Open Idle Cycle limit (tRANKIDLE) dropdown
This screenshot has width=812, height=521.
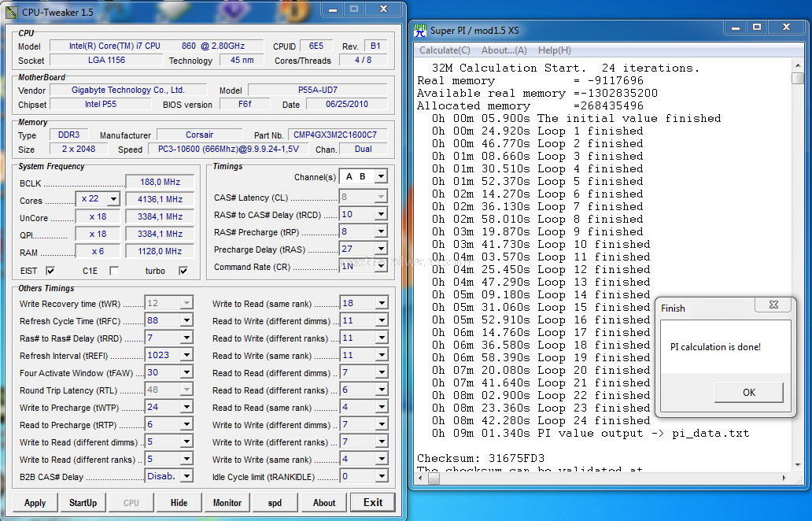(x=382, y=476)
